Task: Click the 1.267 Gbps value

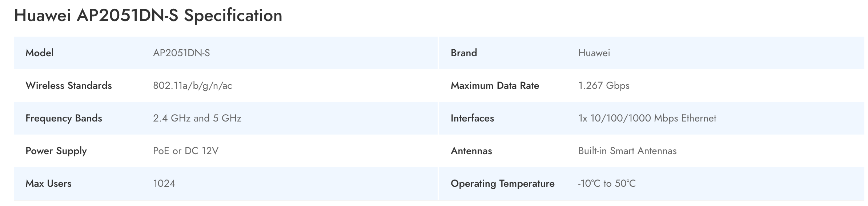Action: [604, 86]
